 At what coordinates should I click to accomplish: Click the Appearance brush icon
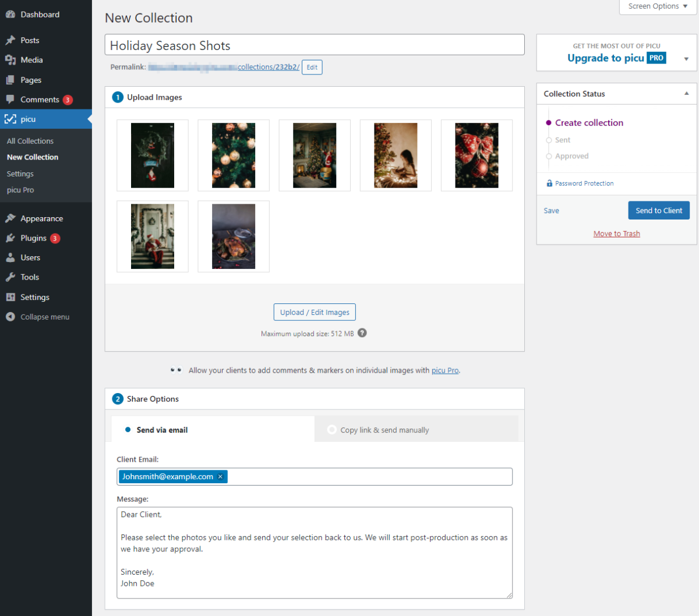coord(10,218)
